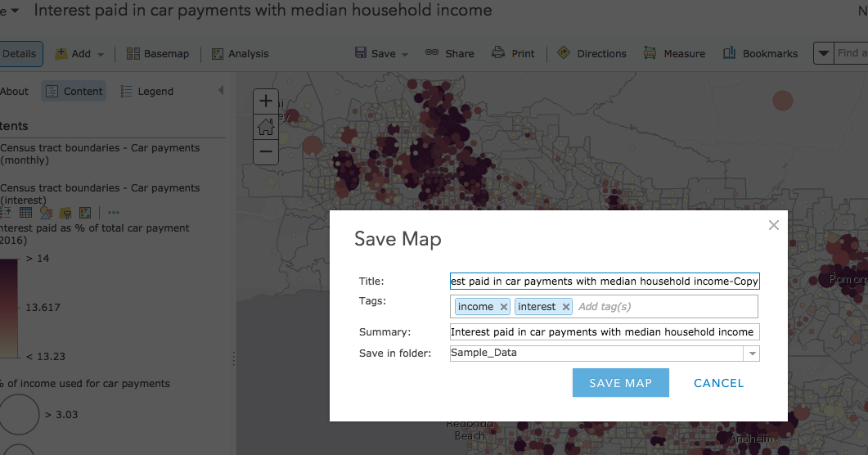Screen dimensions: 868x455
Task: Open the Add dropdown menu
Action: pyautogui.click(x=81, y=54)
